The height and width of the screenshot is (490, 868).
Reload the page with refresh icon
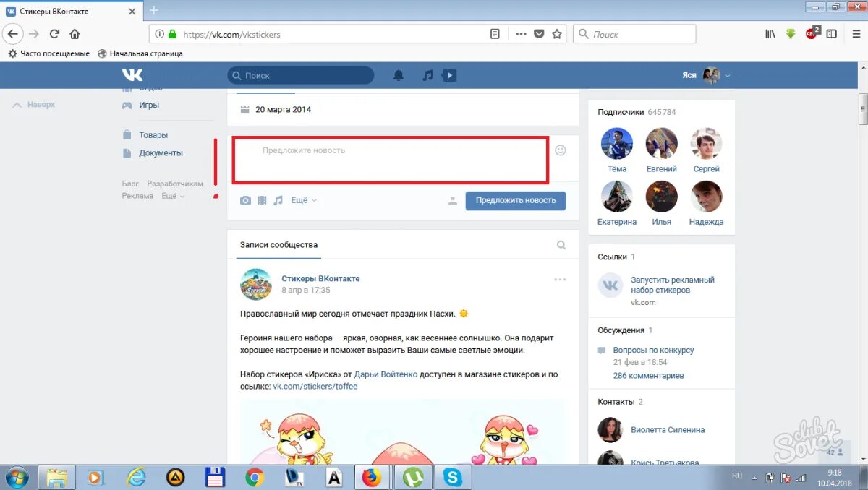click(x=54, y=34)
